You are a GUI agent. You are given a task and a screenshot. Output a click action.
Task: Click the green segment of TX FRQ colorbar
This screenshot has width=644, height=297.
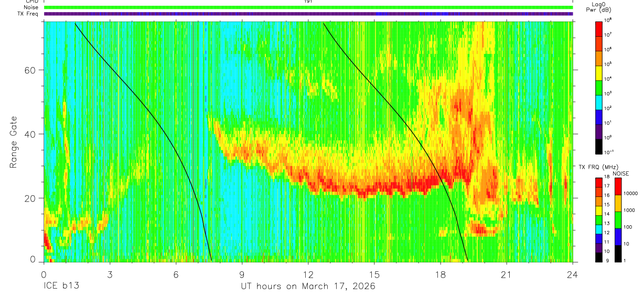click(x=599, y=219)
